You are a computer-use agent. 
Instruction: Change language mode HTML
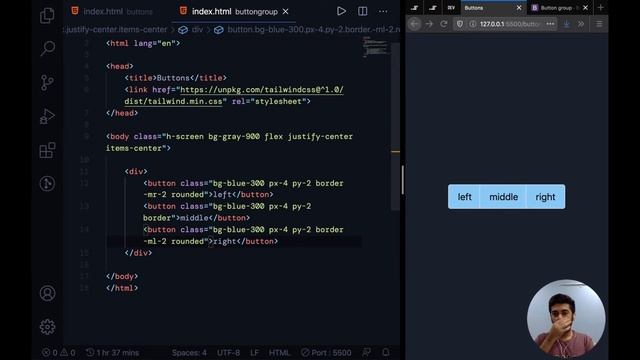[x=279, y=353]
